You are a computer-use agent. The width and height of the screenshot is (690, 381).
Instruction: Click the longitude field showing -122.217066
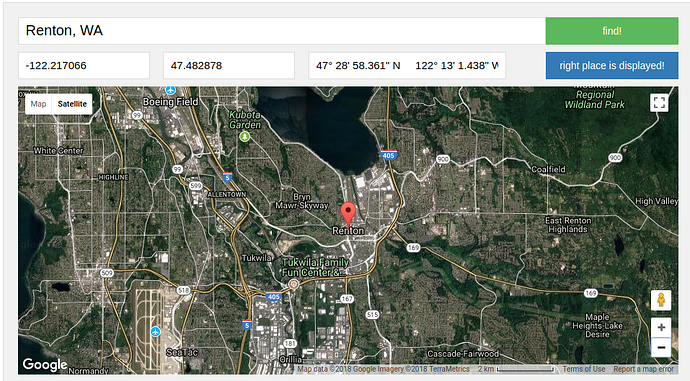[x=84, y=66]
